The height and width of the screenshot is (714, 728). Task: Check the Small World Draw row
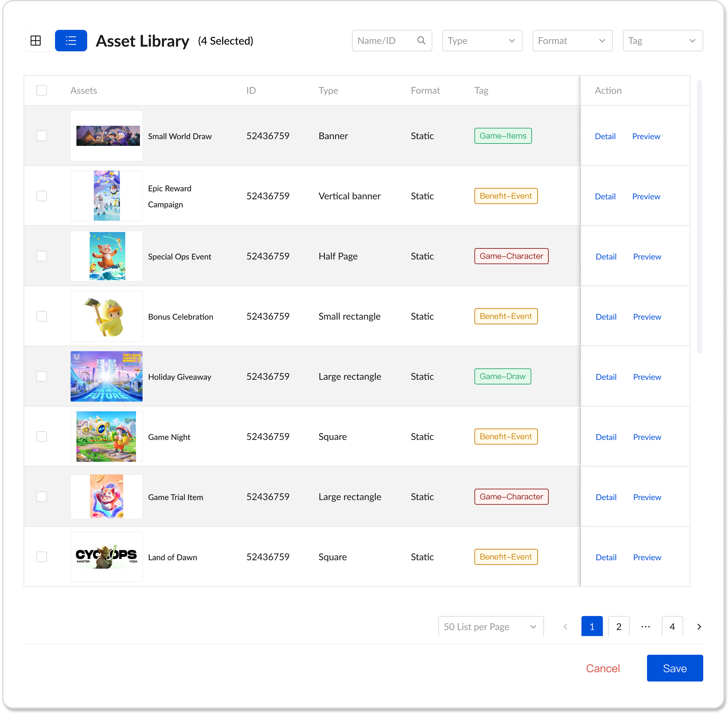point(42,136)
